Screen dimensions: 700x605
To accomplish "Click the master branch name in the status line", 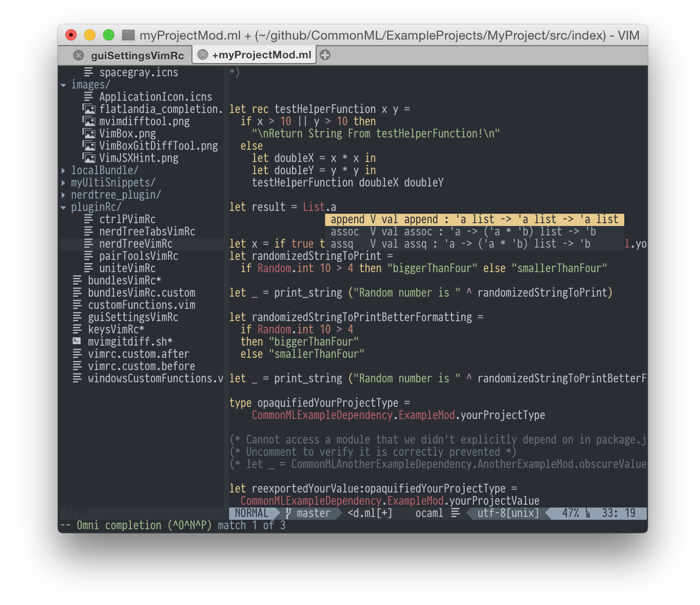I will 313,513.
